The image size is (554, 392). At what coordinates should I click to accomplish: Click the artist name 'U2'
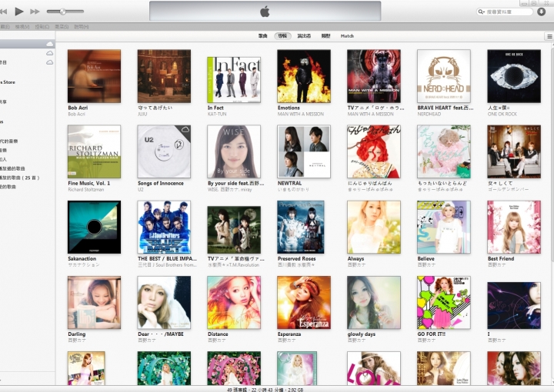(141, 190)
